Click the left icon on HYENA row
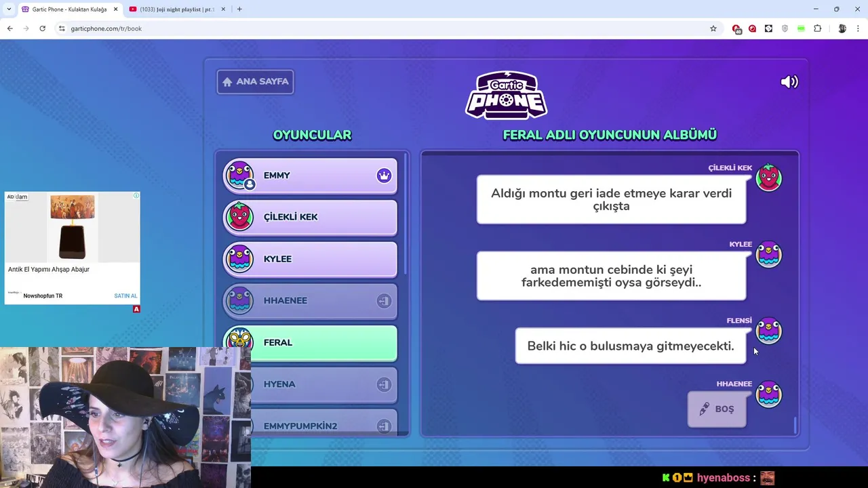 pos(384,384)
